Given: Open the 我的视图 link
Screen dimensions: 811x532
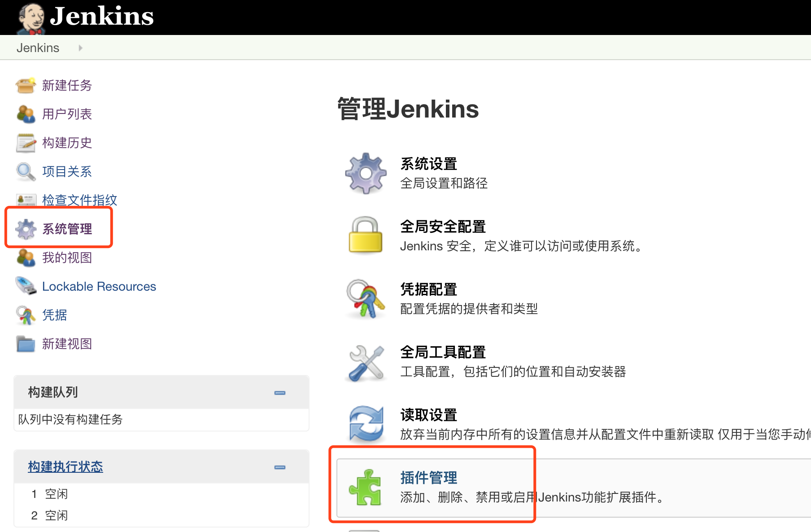Looking at the screenshot, I should pos(67,257).
